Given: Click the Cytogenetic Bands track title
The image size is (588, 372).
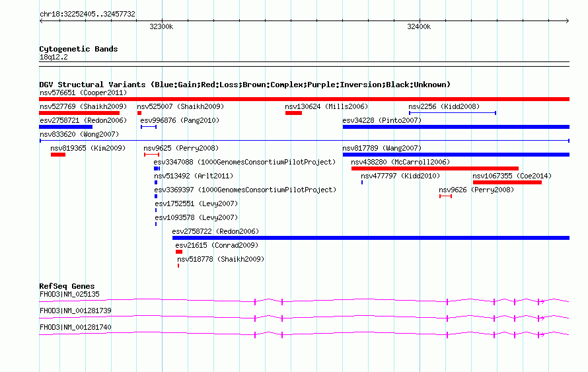Looking at the screenshot, I should pyautogui.click(x=79, y=49).
